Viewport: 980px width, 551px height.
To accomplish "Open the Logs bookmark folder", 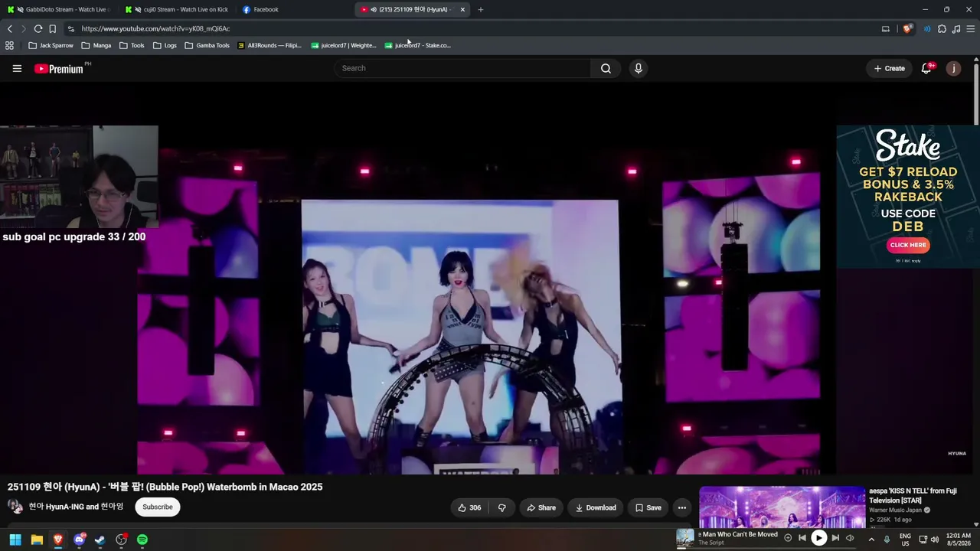I will click(165, 45).
